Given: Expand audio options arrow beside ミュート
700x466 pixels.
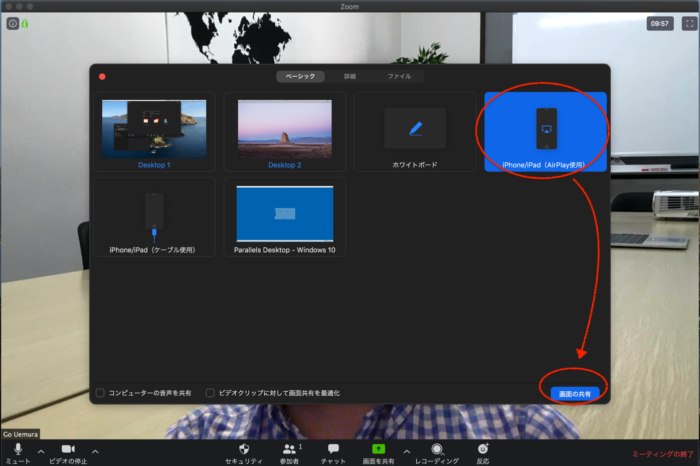Looking at the screenshot, I should point(41,452).
